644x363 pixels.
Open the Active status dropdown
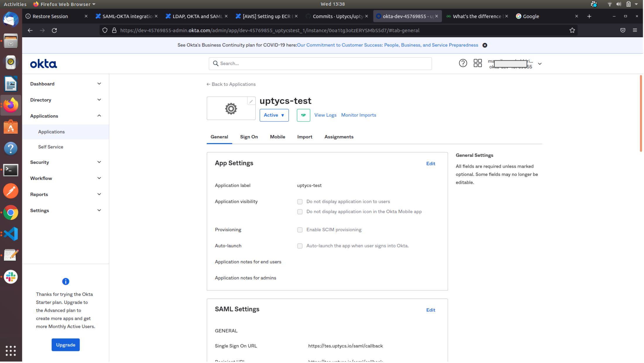coord(274,115)
